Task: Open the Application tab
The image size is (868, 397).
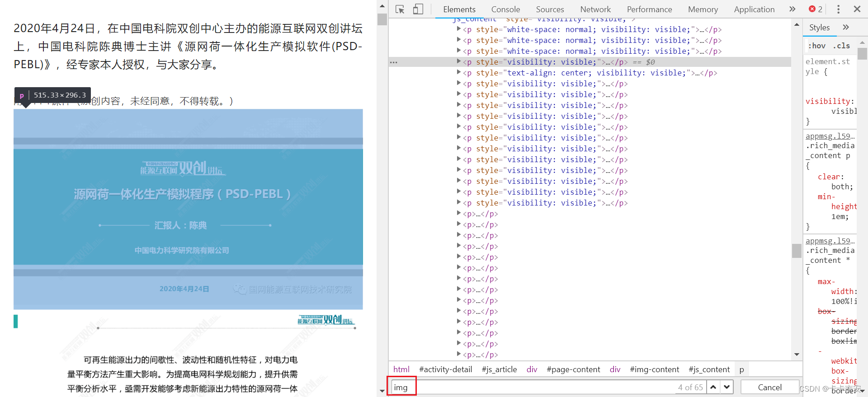Action: pos(754,9)
